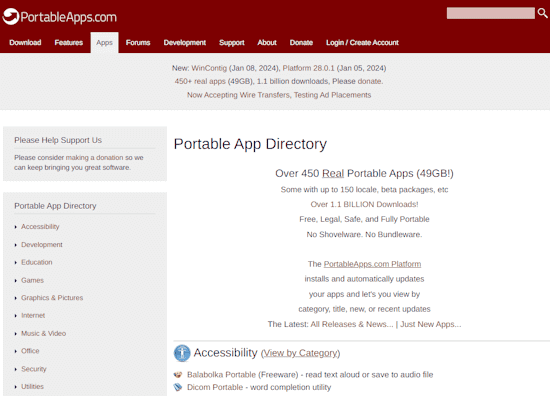Screen dimensions: 550x396
Task: Click Login / Create Account
Action: [x=362, y=42]
